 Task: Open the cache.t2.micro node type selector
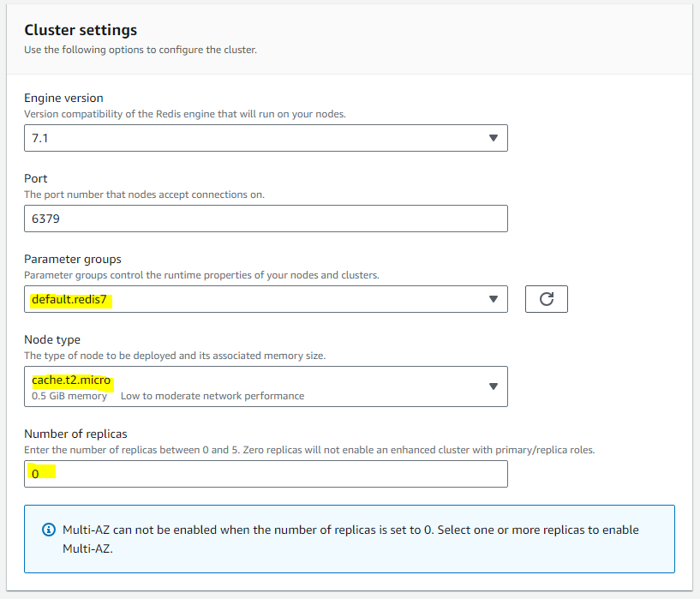click(266, 386)
